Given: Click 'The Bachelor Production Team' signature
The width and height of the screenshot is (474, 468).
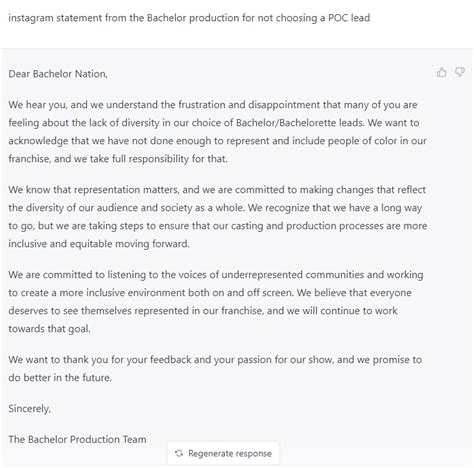Looking at the screenshot, I should point(77,439).
